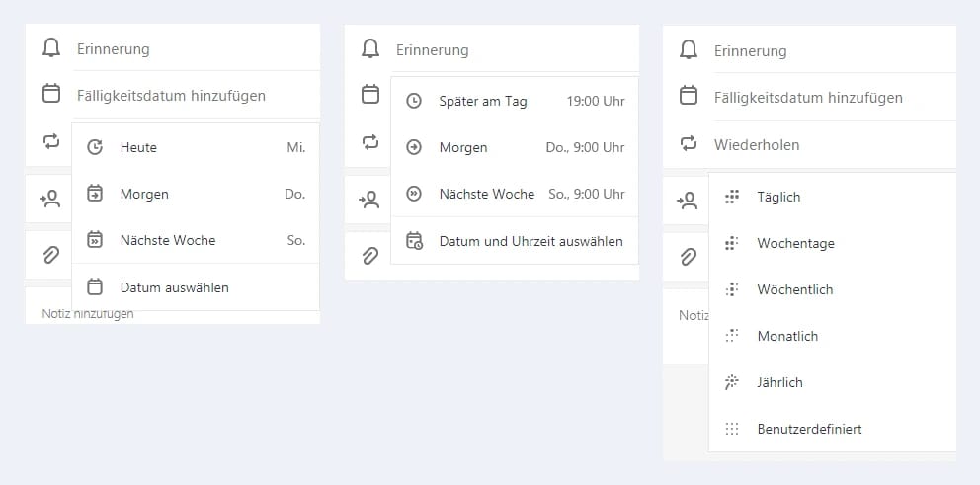
Task: Choose Wöchentlich repetition
Action: pyautogui.click(x=833, y=289)
